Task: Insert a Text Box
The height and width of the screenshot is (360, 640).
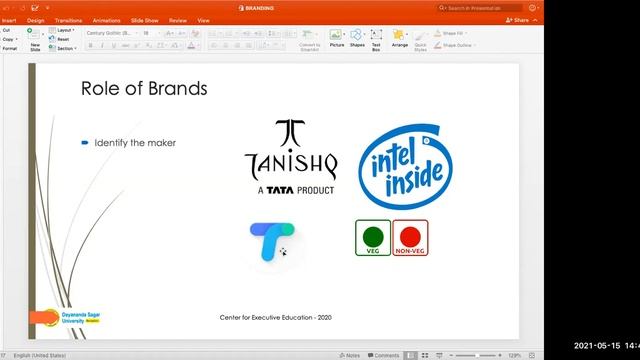Action: pos(376,40)
